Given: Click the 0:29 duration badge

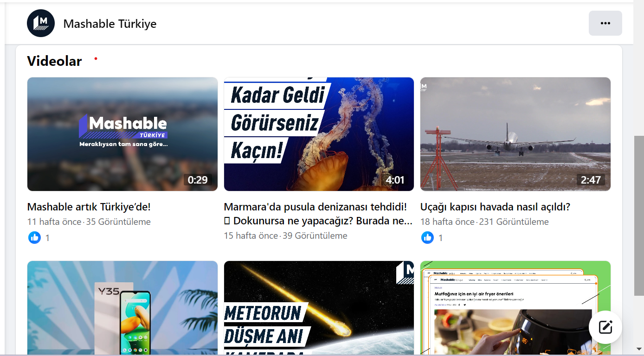Looking at the screenshot, I should click(x=198, y=180).
